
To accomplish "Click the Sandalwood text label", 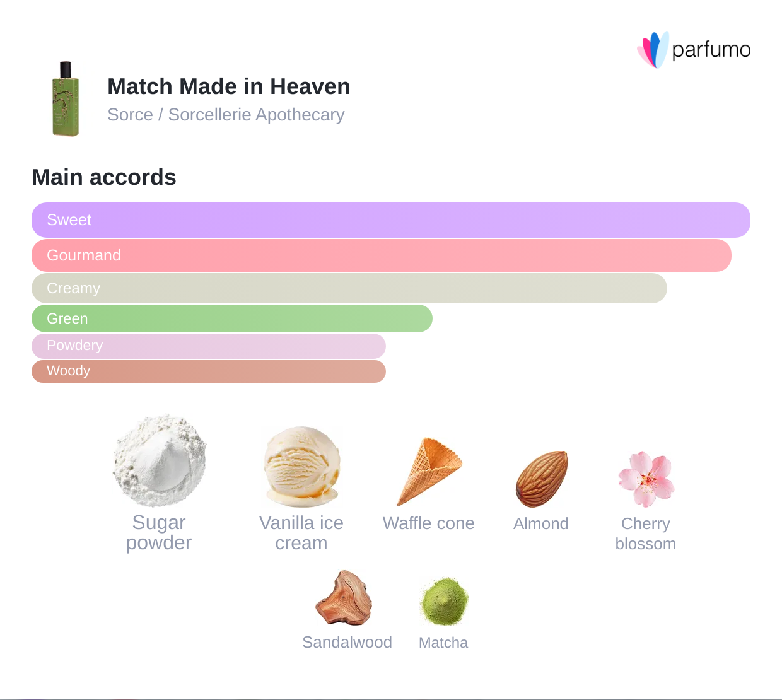I will click(347, 642).
